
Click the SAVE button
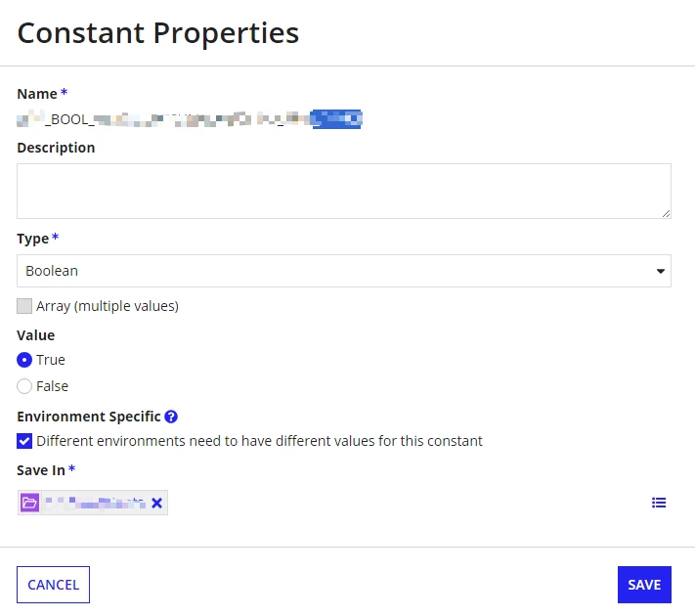[x=644, y=585]
